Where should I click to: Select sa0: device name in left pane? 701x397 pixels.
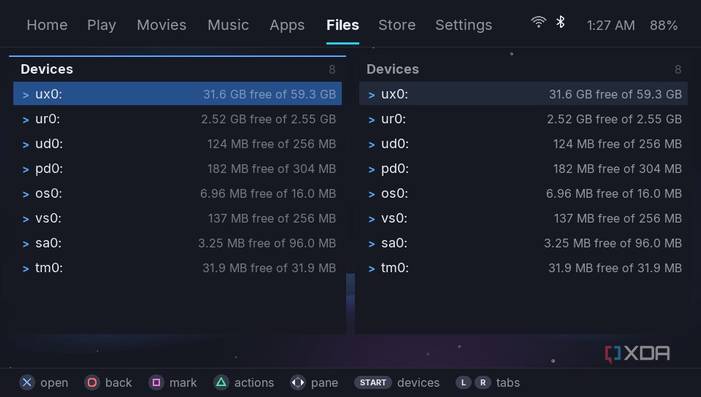[x=49, y=243]
